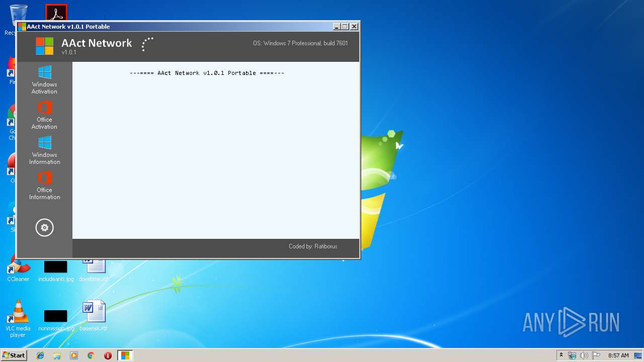644x362 pixels.
Task: Open the Action Center flag icon
Action: pyautogui.click(x=596, y=355)
